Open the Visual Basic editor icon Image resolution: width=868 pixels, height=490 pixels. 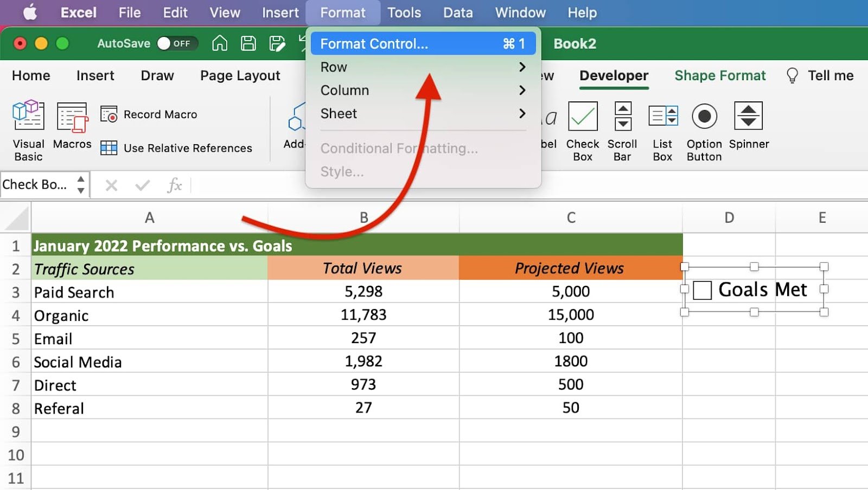[x=28, y=116]
